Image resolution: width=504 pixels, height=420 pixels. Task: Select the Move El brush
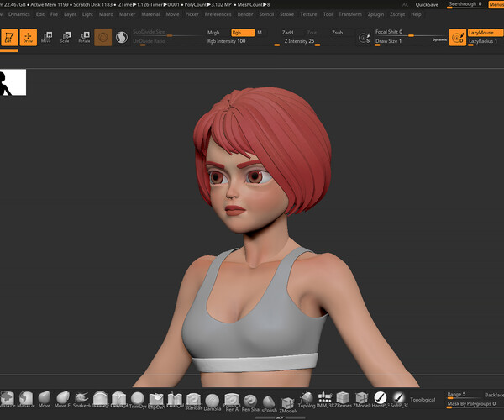click(63, 400)
